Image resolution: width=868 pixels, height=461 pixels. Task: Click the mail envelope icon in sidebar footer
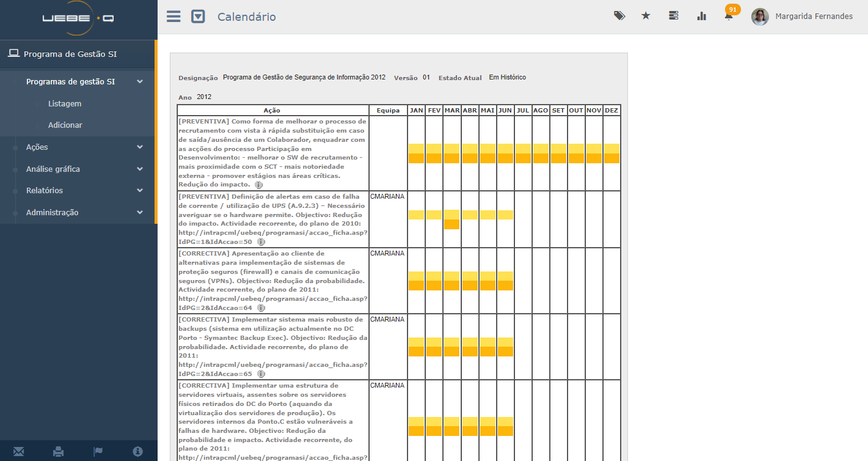click(x=19, y=451)
